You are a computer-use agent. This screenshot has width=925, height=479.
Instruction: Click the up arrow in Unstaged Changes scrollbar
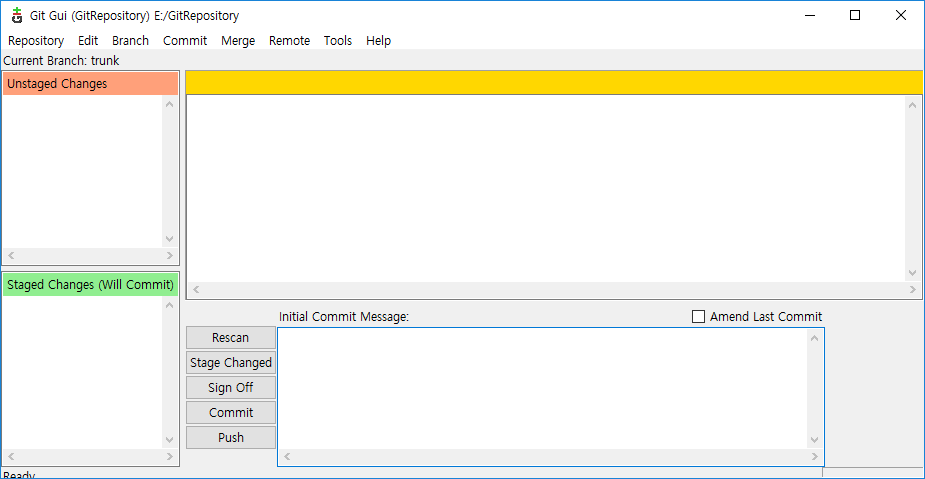click(170, 104)
